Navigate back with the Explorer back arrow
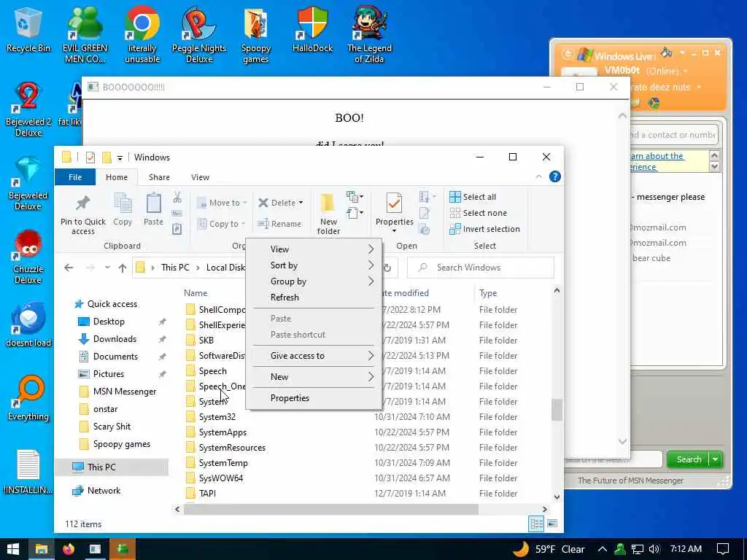 (x=69, y=268)
